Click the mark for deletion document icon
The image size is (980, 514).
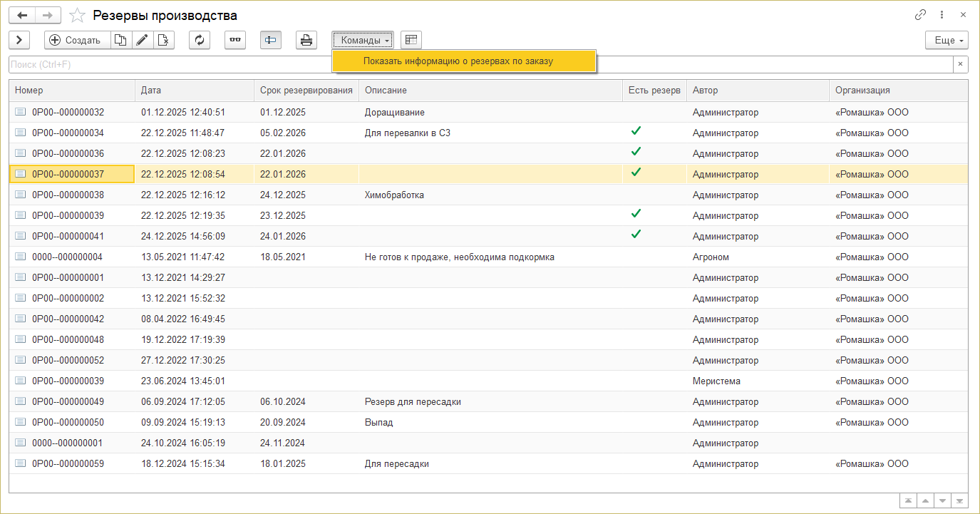pyautogui.click(x=164, y=40)
